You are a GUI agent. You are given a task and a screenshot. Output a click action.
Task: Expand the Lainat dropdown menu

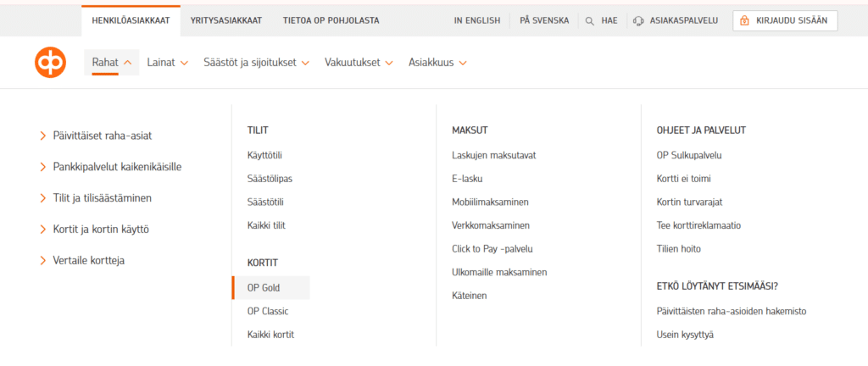[x=167, y=62]
